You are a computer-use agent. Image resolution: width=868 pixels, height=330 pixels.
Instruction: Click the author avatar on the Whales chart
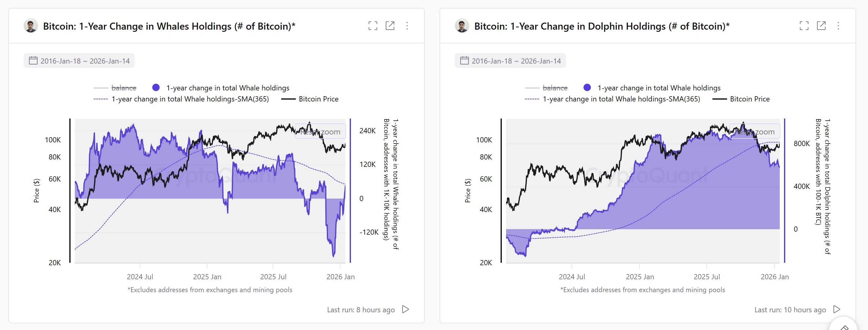pyautogui.click(x=31, y=26)
